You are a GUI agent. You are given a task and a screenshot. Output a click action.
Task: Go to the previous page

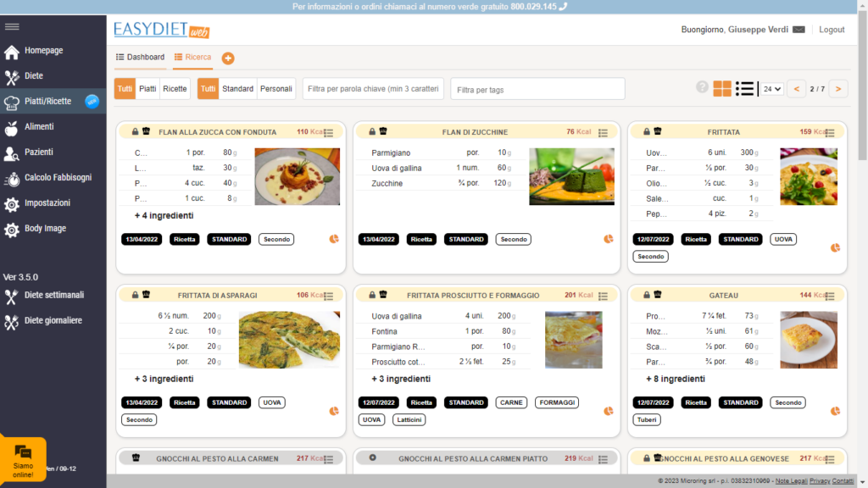click(797, 88)
